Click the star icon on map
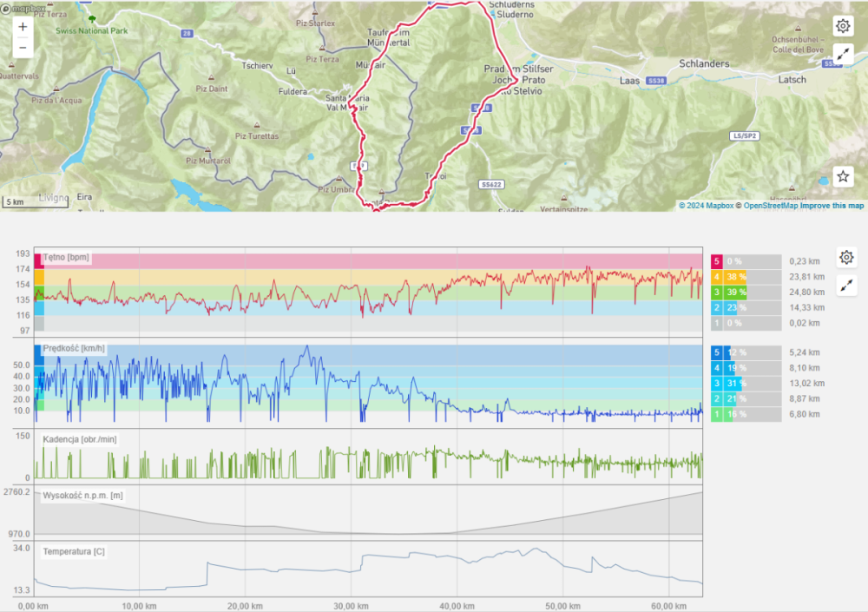 point(843,176)
